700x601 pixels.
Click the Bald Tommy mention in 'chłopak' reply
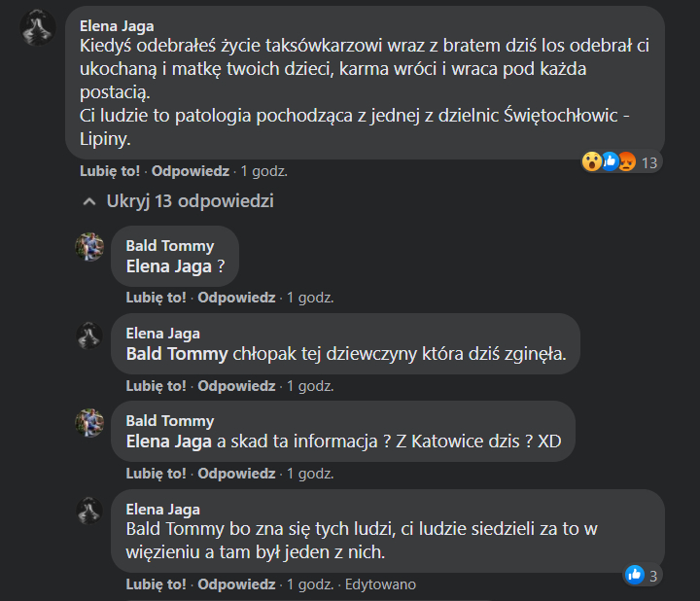coord(177,353)
